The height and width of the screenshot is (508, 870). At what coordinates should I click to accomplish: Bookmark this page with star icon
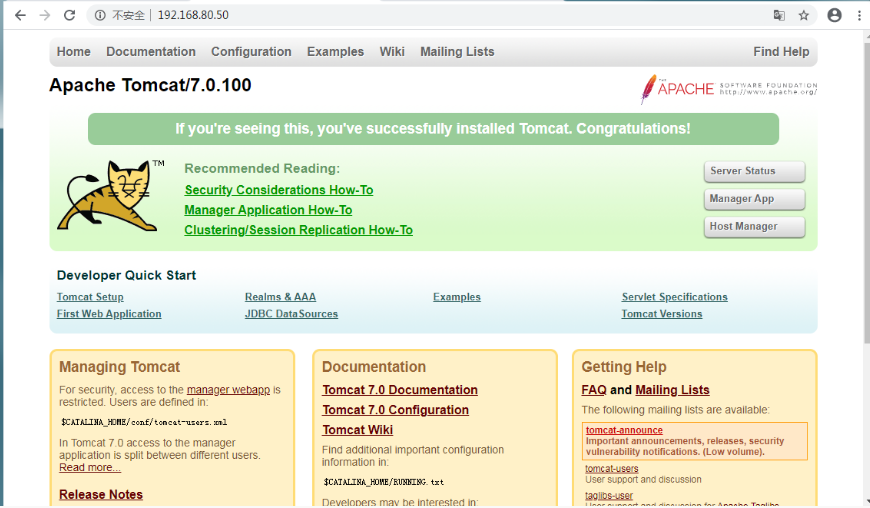point(804,15)
